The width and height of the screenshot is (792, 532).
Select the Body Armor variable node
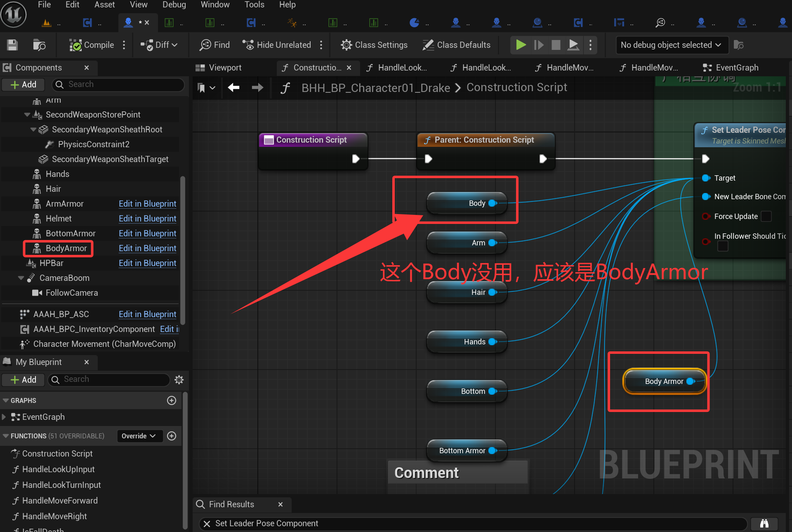(665, 381)
